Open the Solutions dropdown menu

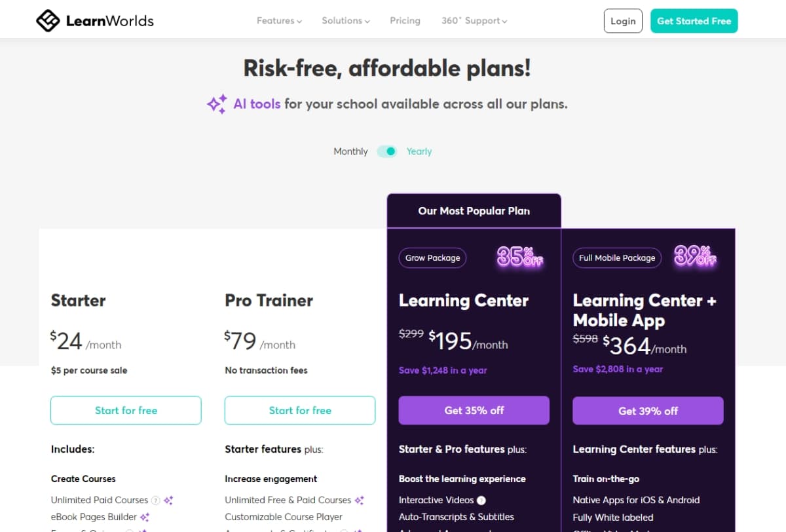tap(346, 21)
